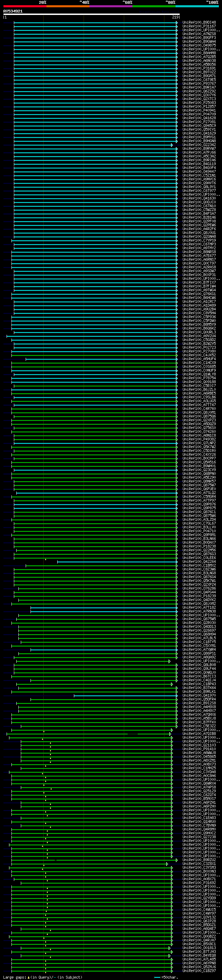
Task: Click the purple ~60% identity color segment
Action: (111, 6)
